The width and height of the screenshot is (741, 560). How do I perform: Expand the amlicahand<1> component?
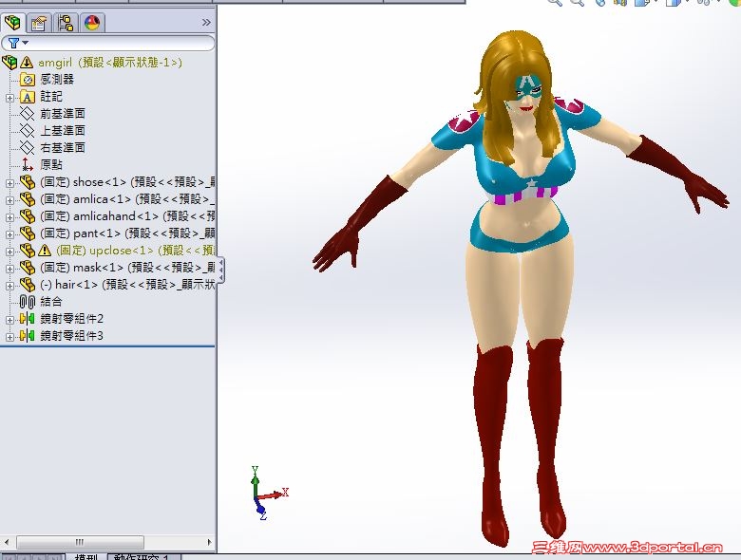[9, 217]
